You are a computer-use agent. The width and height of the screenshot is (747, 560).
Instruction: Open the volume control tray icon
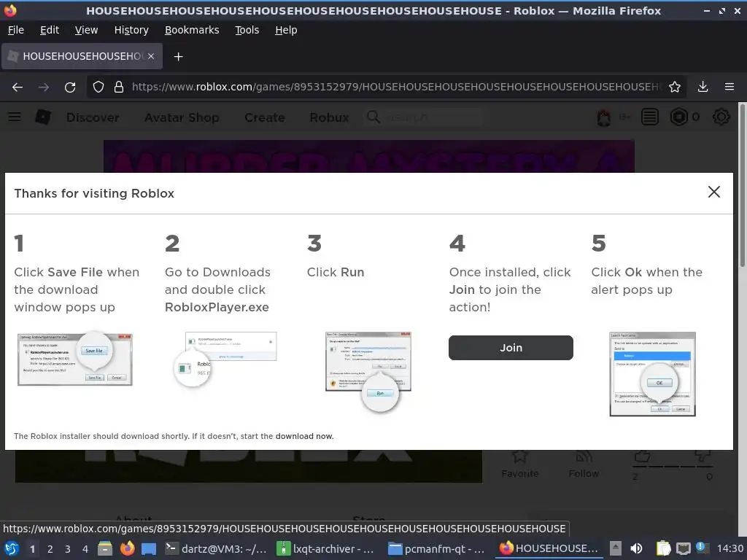636,548
